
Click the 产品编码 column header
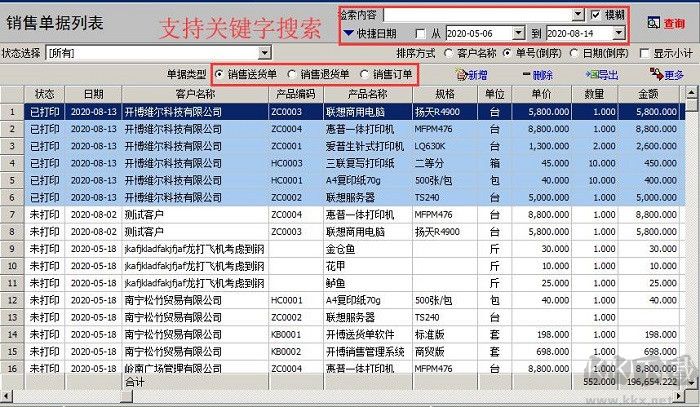[296, 94]
